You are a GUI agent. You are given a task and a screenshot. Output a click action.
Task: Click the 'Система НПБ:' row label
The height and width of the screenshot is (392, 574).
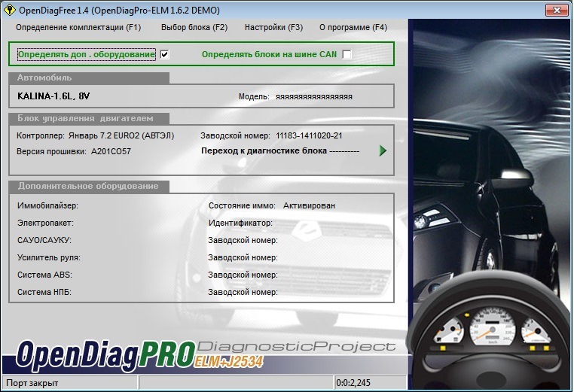(44, 292)
